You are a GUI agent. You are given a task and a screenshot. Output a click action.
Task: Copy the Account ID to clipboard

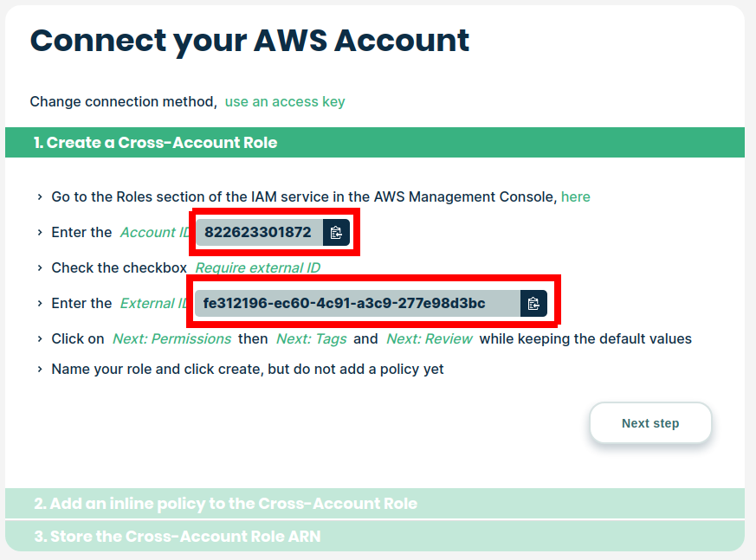tap(336, 232)
